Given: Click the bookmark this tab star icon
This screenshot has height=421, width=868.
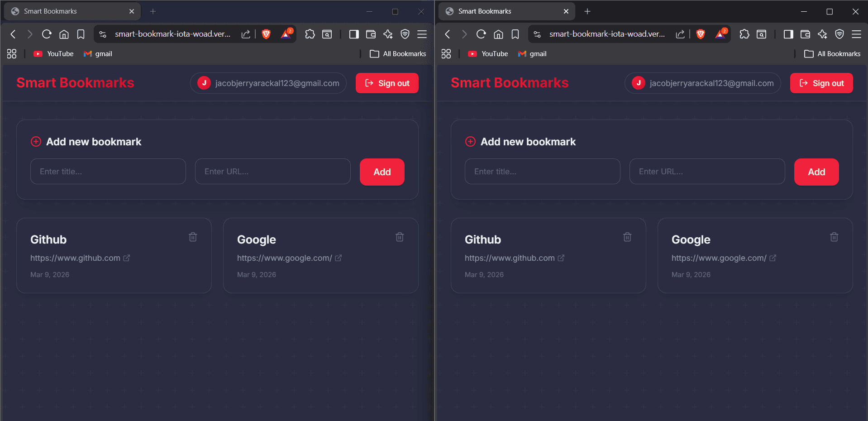Looking at the screenshot, I should click(x=81, y=34).
